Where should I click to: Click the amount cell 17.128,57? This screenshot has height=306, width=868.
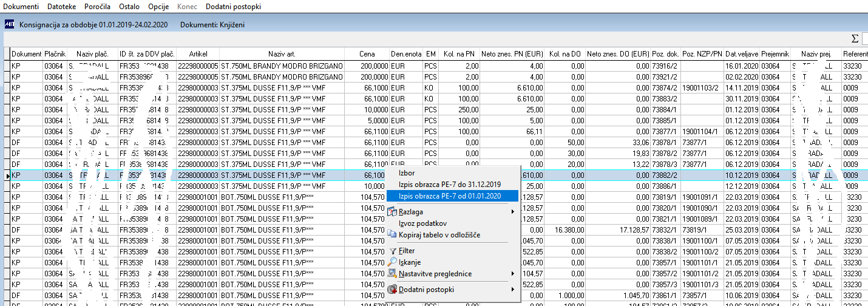coord(618,230)
